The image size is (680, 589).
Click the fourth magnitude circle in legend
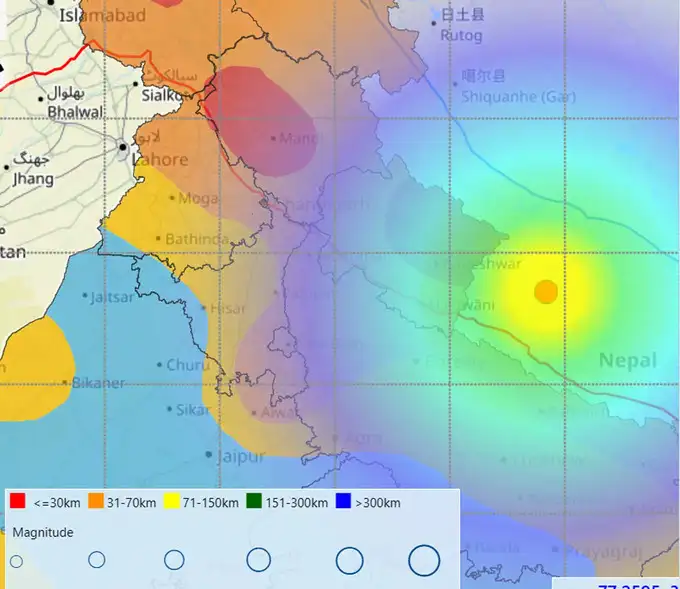(x=259, y=560)
